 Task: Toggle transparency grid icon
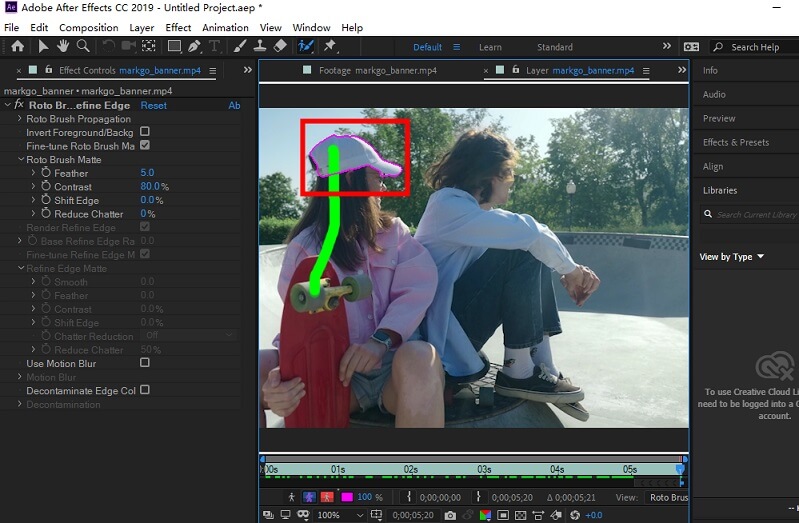click(x=520, y=515)
